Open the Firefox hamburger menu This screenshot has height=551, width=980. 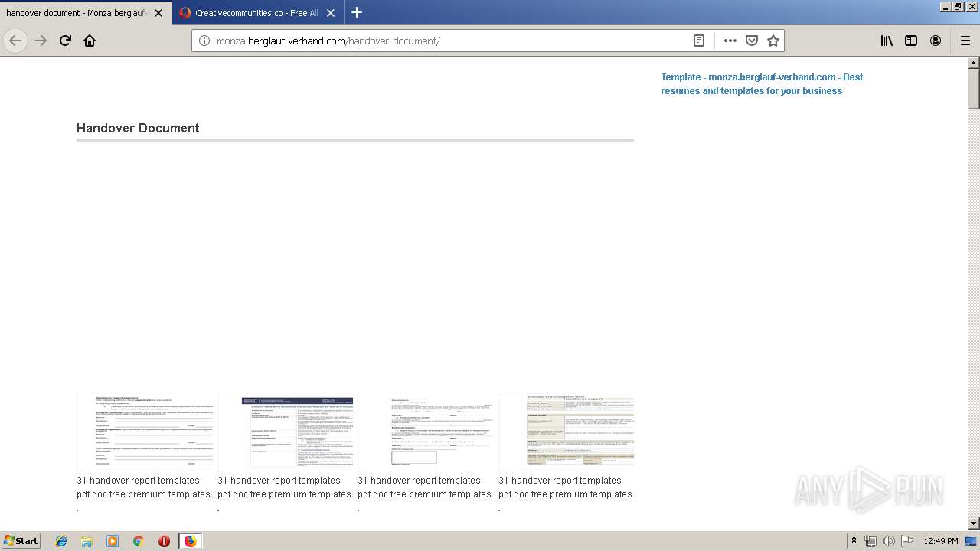pos(965,41)
